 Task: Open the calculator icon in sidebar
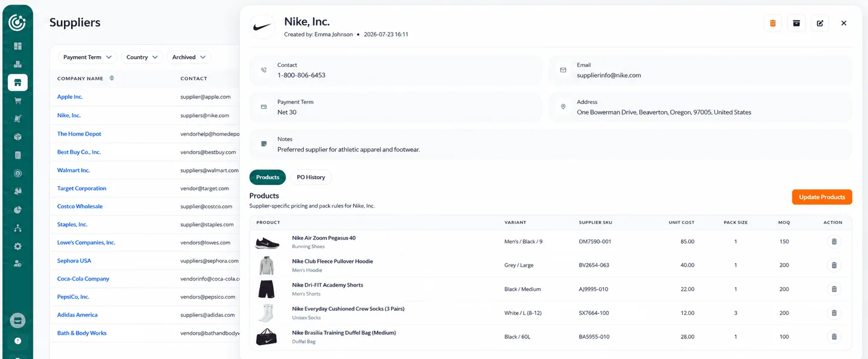[17, 155]
